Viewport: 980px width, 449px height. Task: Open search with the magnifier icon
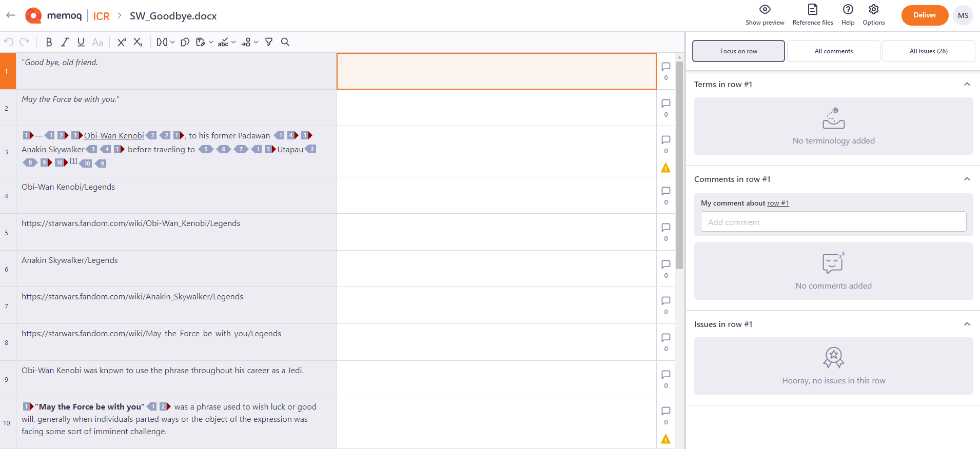(285, 42)
